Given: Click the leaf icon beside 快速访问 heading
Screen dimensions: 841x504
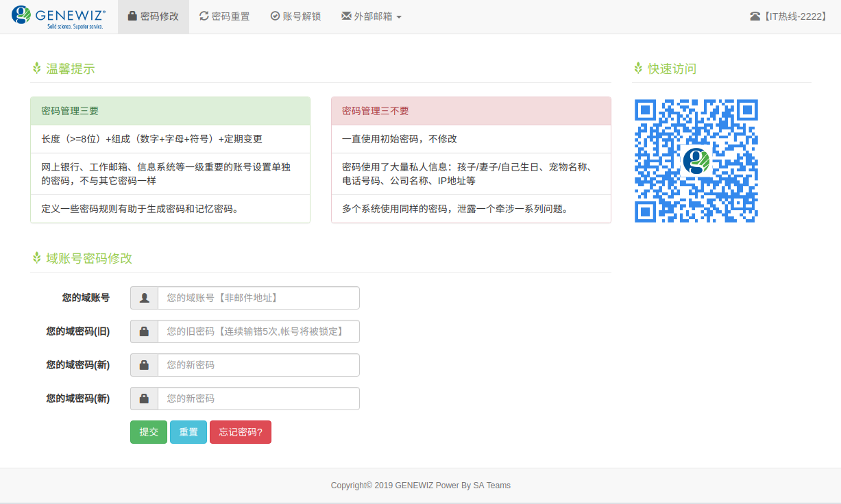Looking at the screenshot, I should point(639,68).
